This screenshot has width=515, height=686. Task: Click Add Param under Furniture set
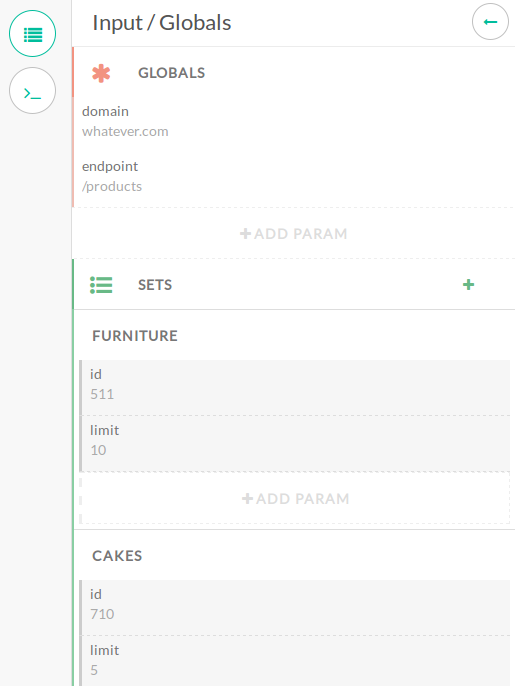295,499
